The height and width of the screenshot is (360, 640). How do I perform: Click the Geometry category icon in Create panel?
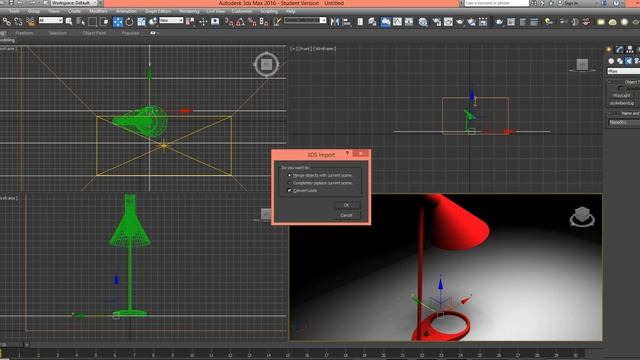(611, 61)
